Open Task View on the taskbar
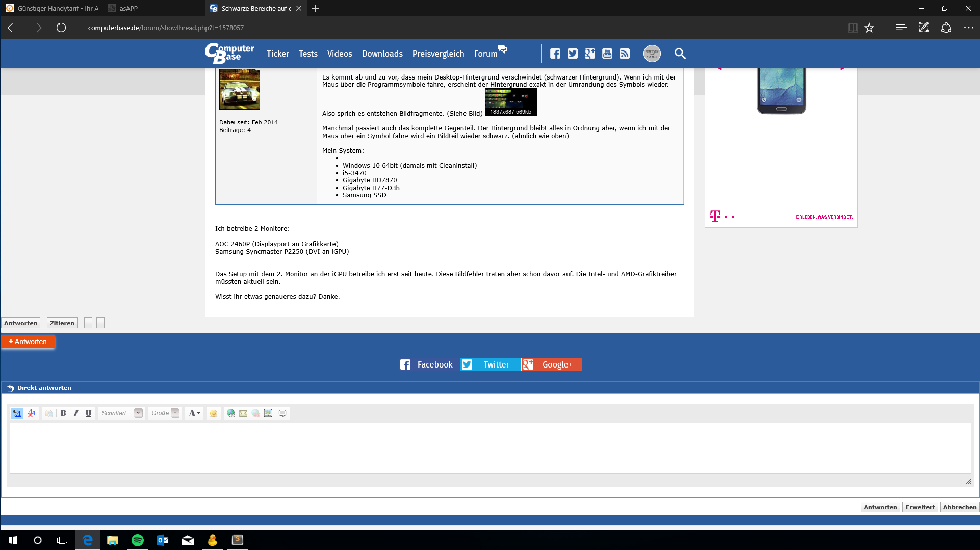Image resolution: width=980 pixels, height=550 pixels. pyautogui.click(x=62, y=540)
